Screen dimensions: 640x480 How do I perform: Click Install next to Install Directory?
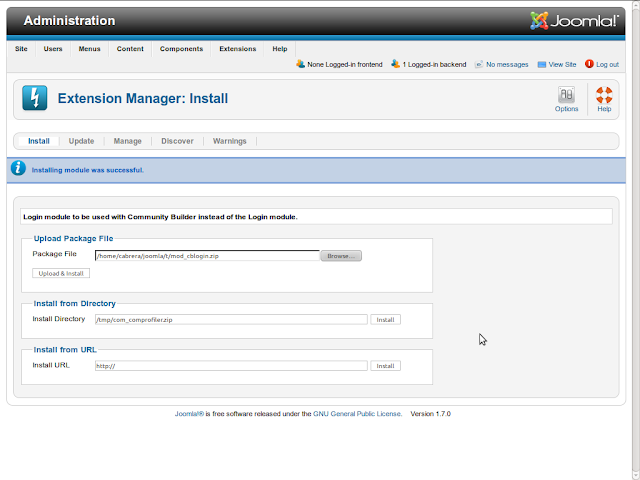(385, 320)
